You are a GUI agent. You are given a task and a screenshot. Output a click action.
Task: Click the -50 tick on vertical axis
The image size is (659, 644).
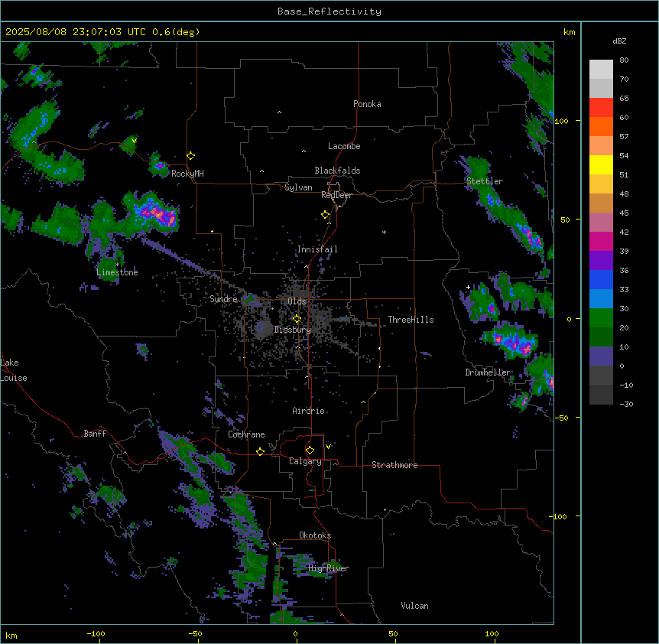pos(561,418)
